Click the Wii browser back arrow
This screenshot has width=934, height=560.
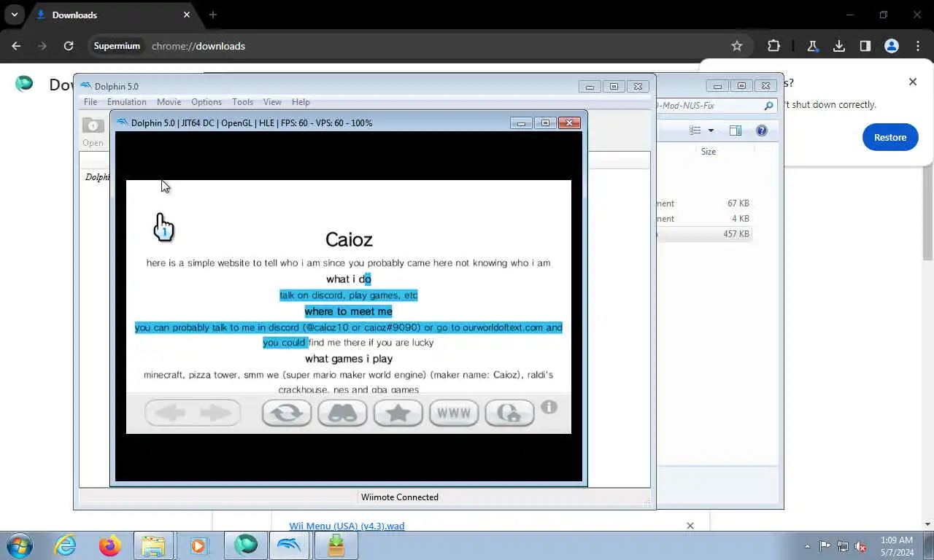[x=171, y=413]
